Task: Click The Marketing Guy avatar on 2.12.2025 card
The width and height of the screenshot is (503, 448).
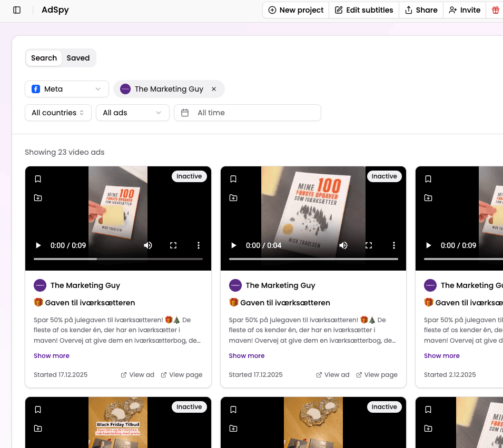Action: click(x=430, y=285)
